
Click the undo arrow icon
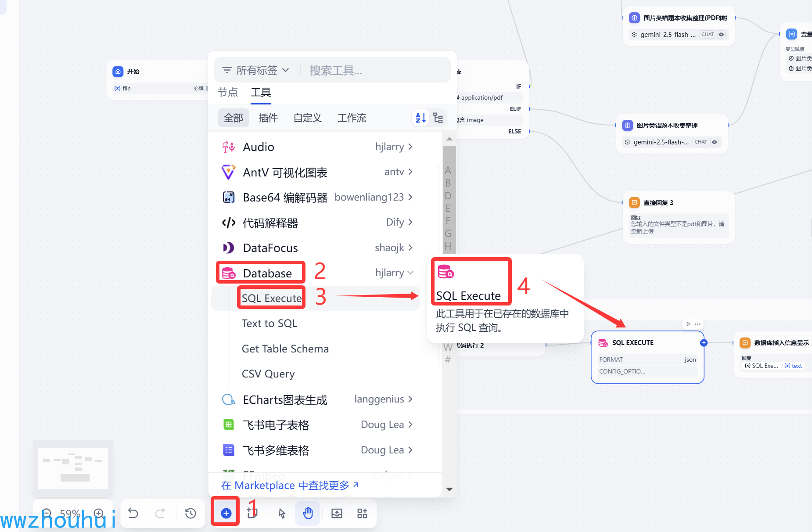click(x=133, y=513)
